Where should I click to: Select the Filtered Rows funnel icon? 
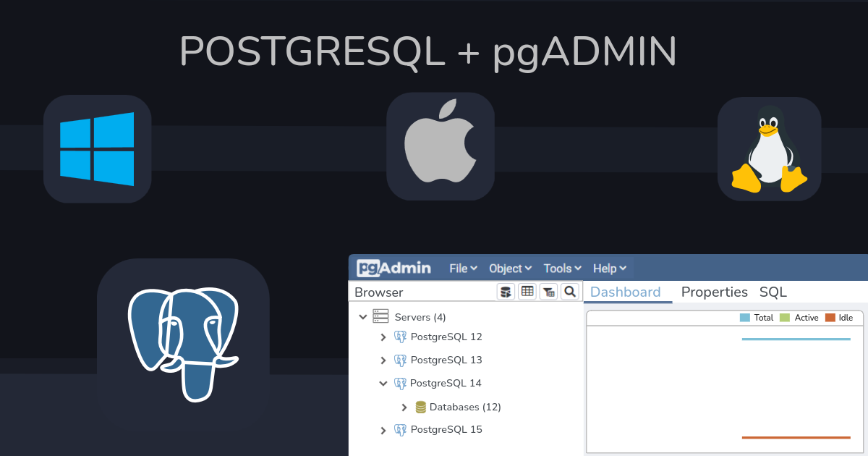549,292
